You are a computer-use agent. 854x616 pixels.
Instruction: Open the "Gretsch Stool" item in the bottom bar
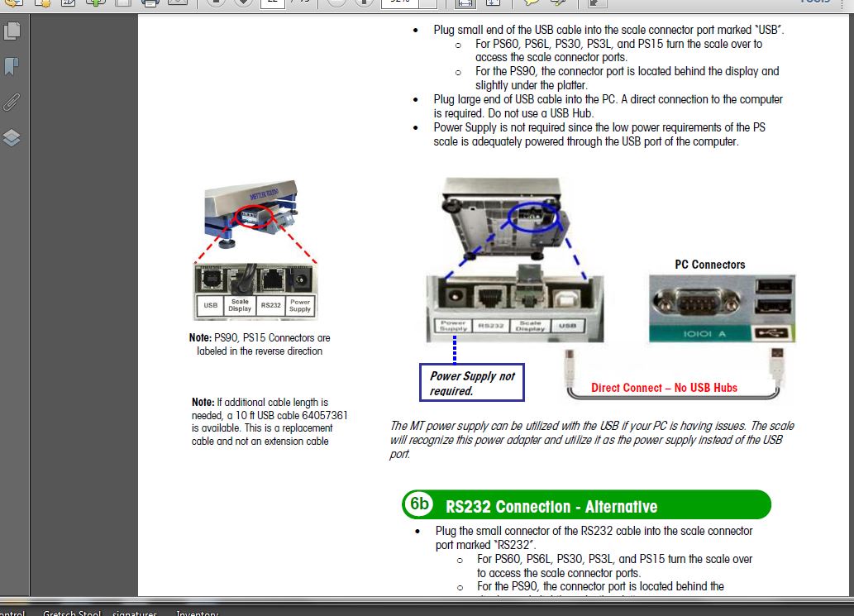click(x=72, y=612)
